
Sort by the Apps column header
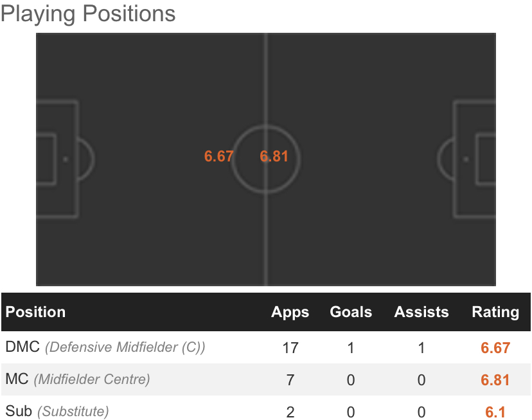tap(290, 313)
